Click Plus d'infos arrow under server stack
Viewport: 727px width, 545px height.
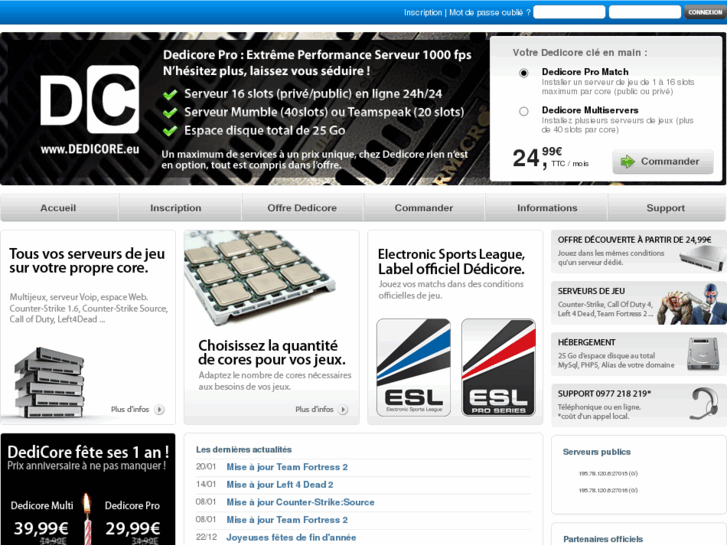(x=159, y=410)
